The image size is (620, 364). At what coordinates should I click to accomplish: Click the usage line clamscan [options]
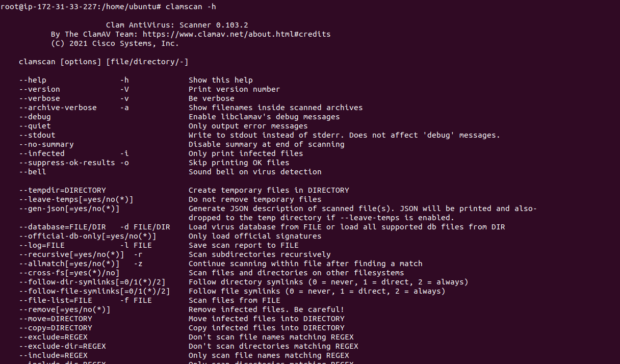pyautogui.click(x=104, y=62)
